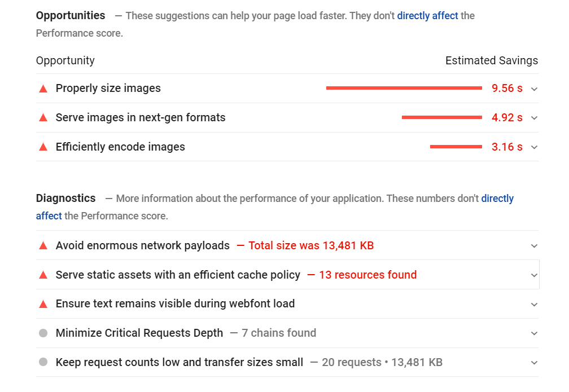Open 'directly affect' link in Opportunities description
This screenshot has width=569, height=392.
pos(427,16)
